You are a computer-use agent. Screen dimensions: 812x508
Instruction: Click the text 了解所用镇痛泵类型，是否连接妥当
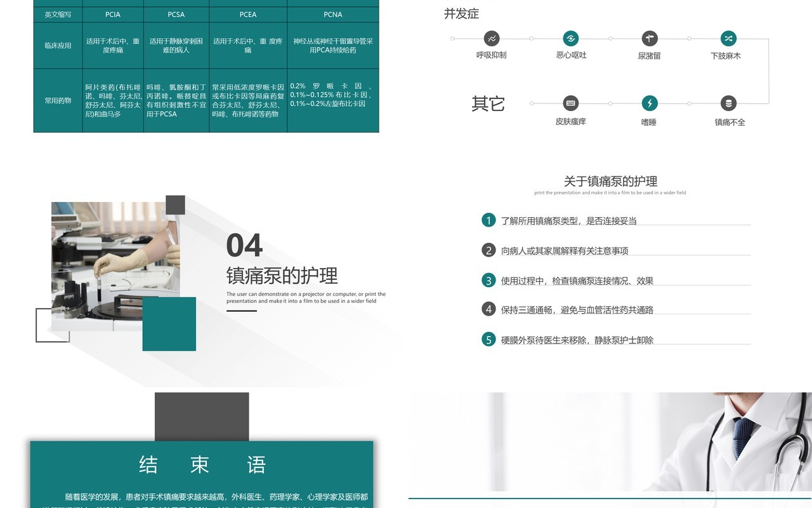coord(569,221)
